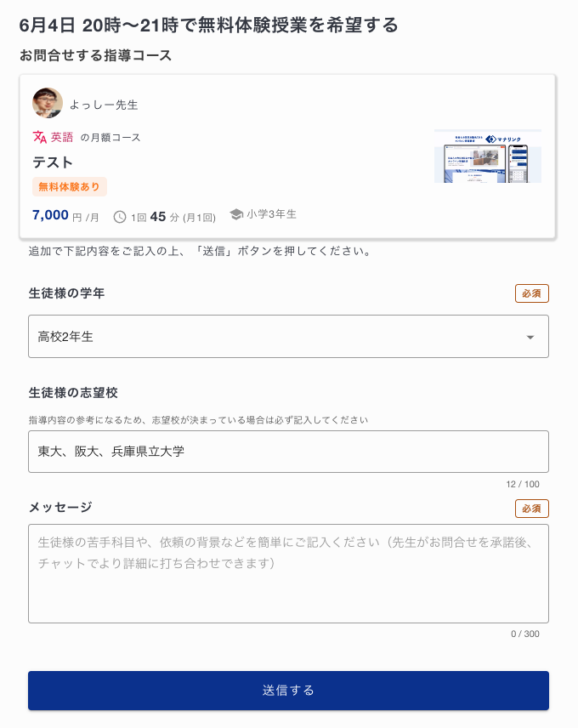Click the 無料体験あり badge
This screenshot has height=728, width=578.
click(x=70, y=186)
